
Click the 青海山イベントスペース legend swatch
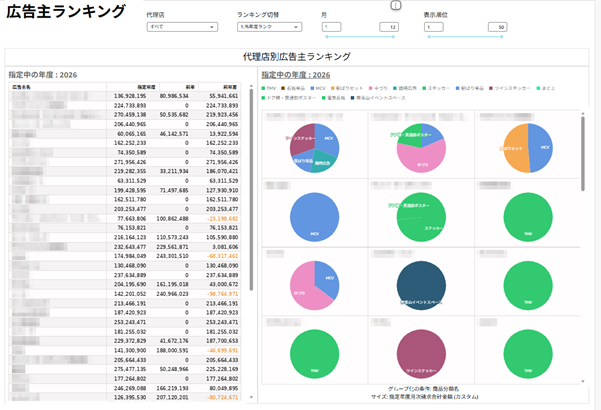353,98
